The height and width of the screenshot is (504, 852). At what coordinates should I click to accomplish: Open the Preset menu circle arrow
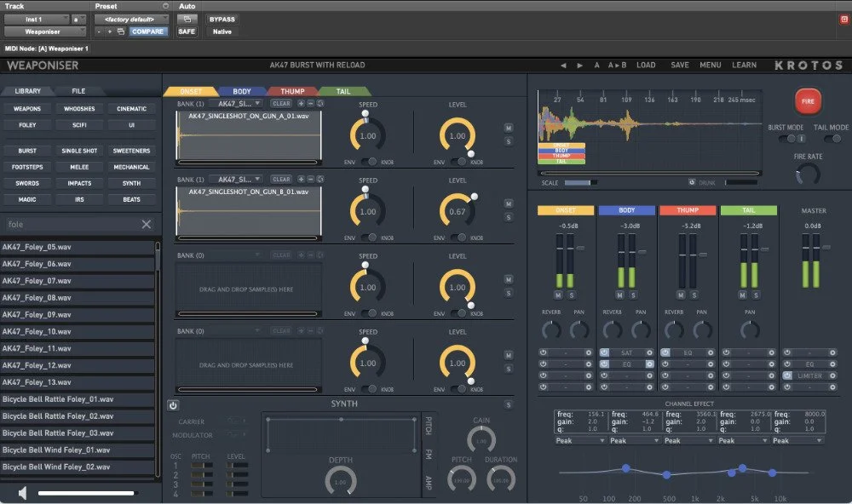[165, 6]
